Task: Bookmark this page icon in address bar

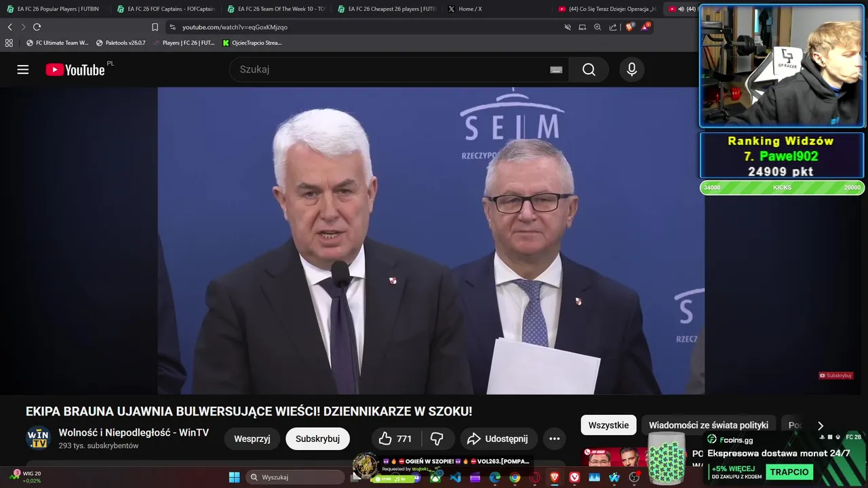Action: click(155, 27)
